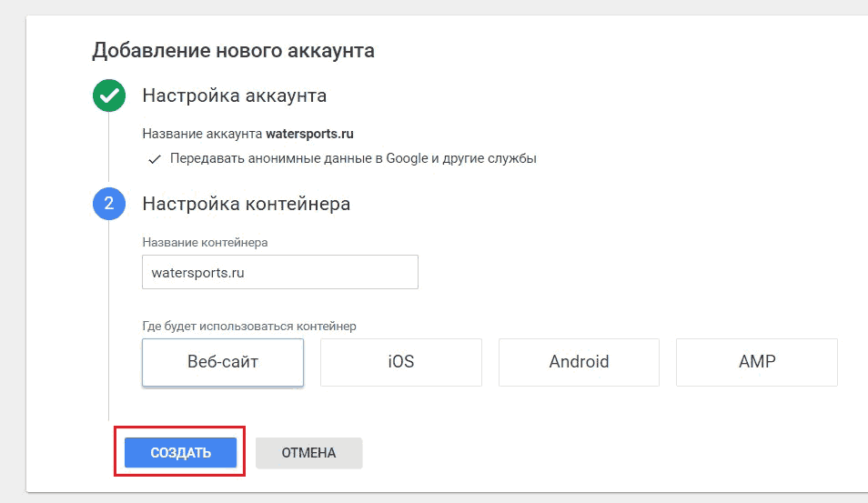The height and width of the screenshot is (503, 868).
Task: Focus the container name field with watersports.ru
Action: click(280, 272)
